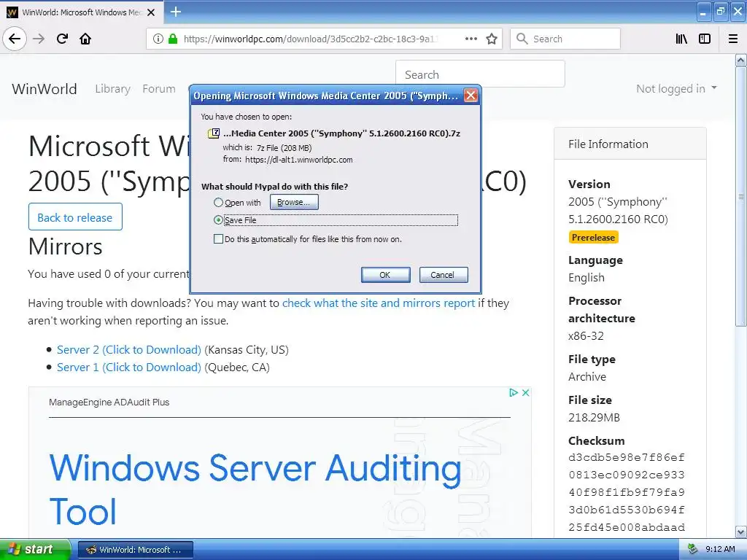Click the page scrollbar down arrow
The width and height of the screenshot is (747, 560).
pos(740,532)
